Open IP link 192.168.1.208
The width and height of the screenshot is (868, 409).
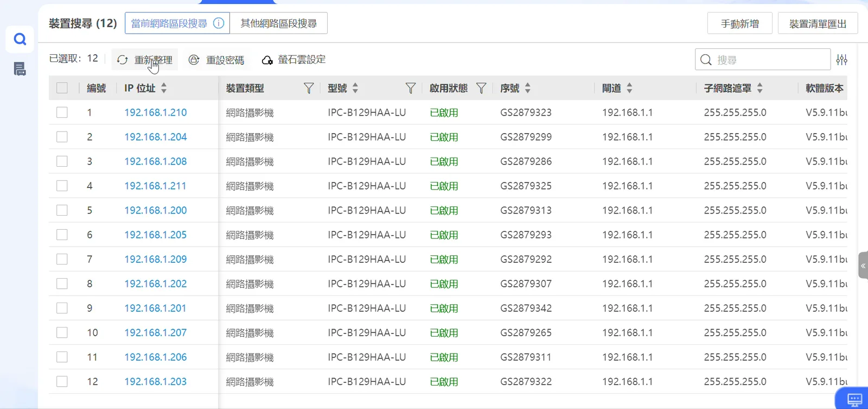(155, 161)
